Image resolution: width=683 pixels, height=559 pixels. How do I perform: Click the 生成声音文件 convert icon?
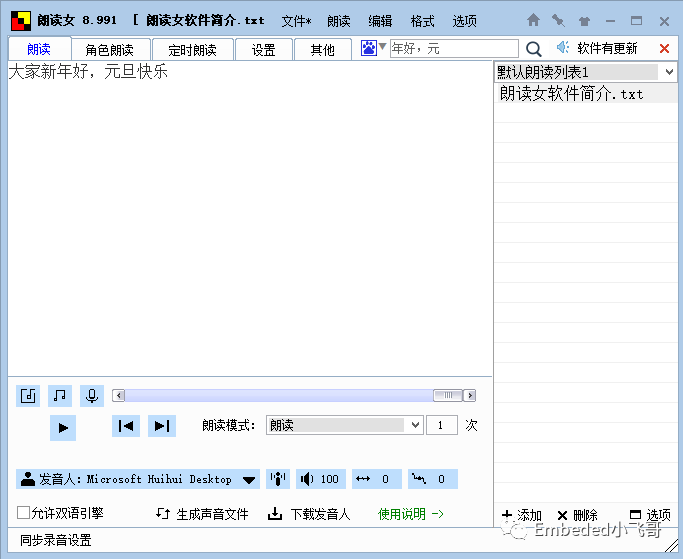point(163,514)
